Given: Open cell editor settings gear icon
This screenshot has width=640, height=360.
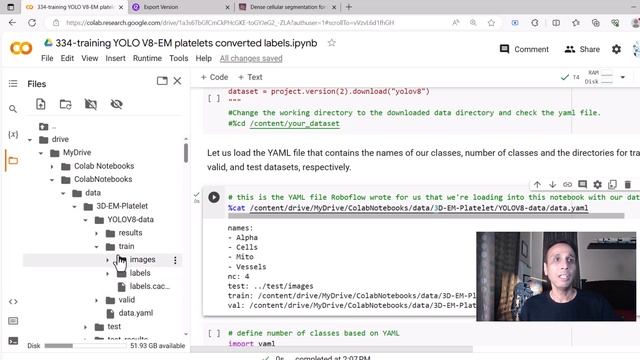Looking at the screenshot, I should [x=598, y=184].
